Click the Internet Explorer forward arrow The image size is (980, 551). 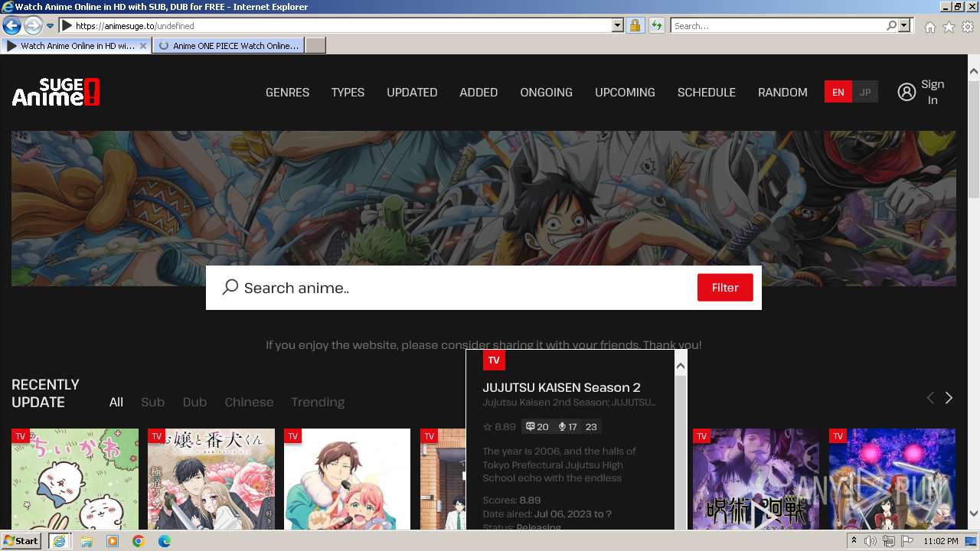(x=32, y=25)
